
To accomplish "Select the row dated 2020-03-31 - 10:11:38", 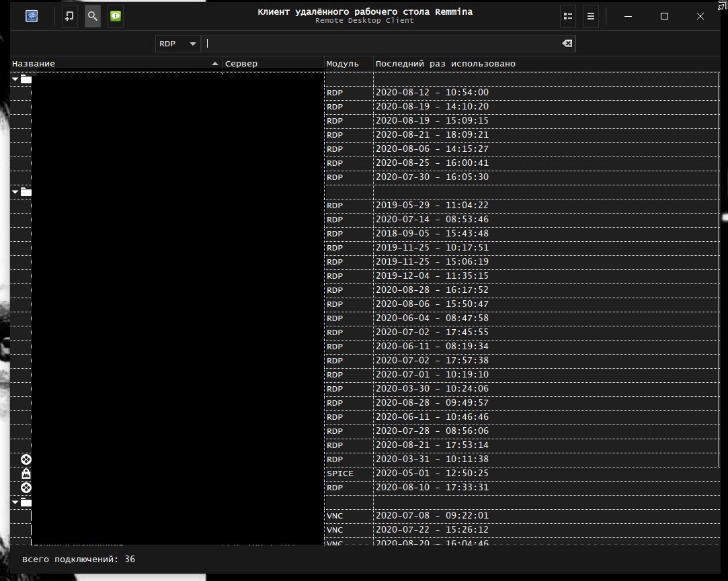I will point(365,459).
